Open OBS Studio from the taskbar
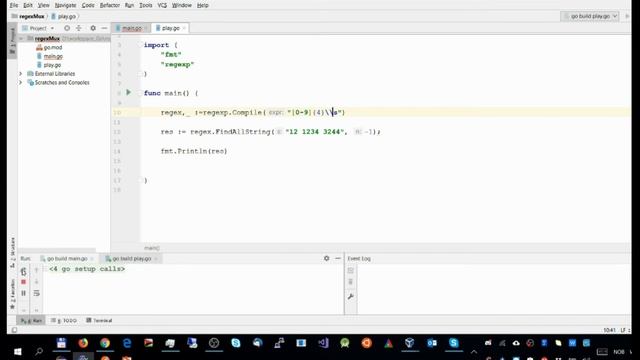Viewport: 640px width, 360px height. pos(214,343)
